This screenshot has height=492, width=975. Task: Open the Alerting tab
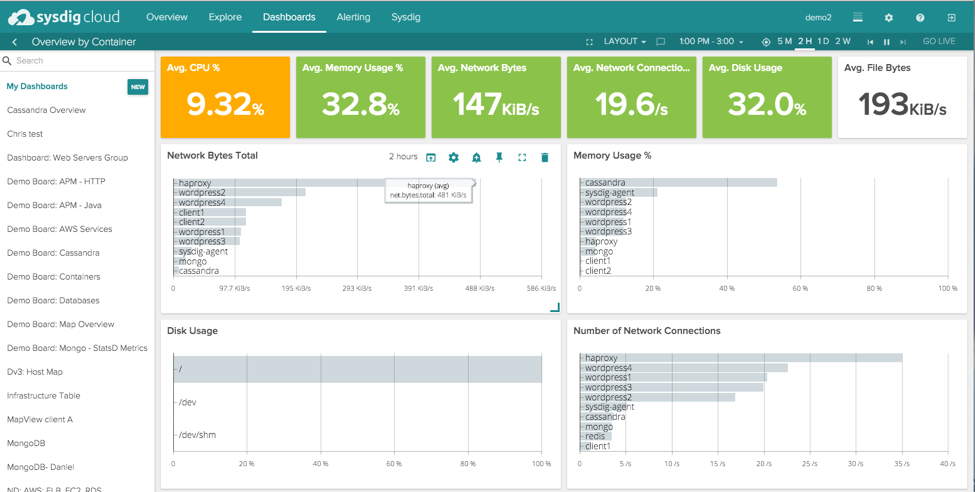coord(353,17)
